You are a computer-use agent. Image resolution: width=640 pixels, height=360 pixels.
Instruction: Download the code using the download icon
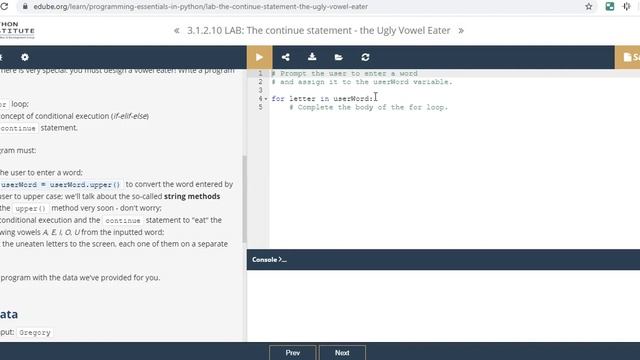[312, 57]
